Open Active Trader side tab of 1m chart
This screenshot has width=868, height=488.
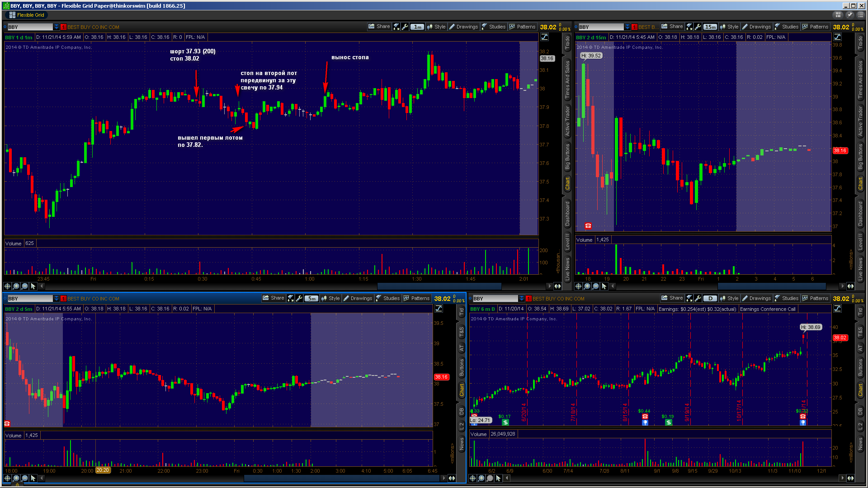point(567,121)
